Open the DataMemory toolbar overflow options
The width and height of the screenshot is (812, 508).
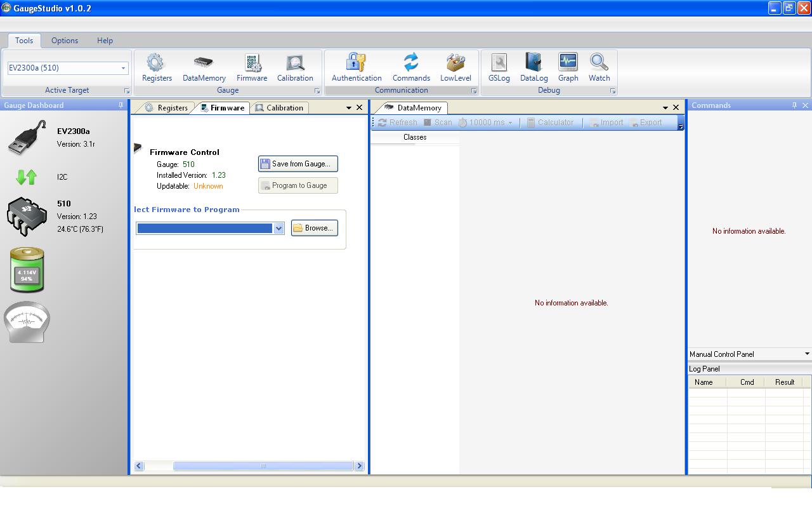click(x=681, y=123)
